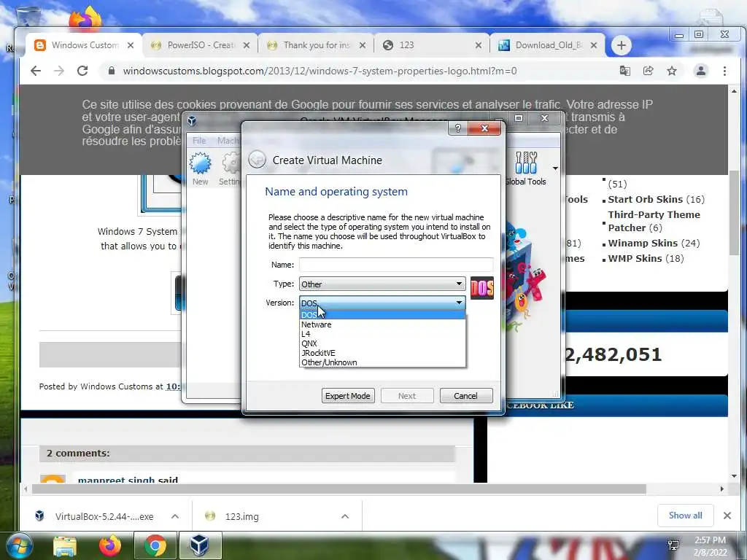Launch Firefox from the taskbar

coord(109,545)
